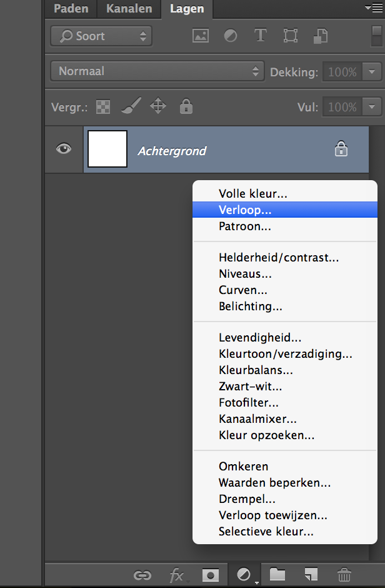Click the Dekking 100% value field
The height and width of the screenshot is (588, 385).
(342, 71)
